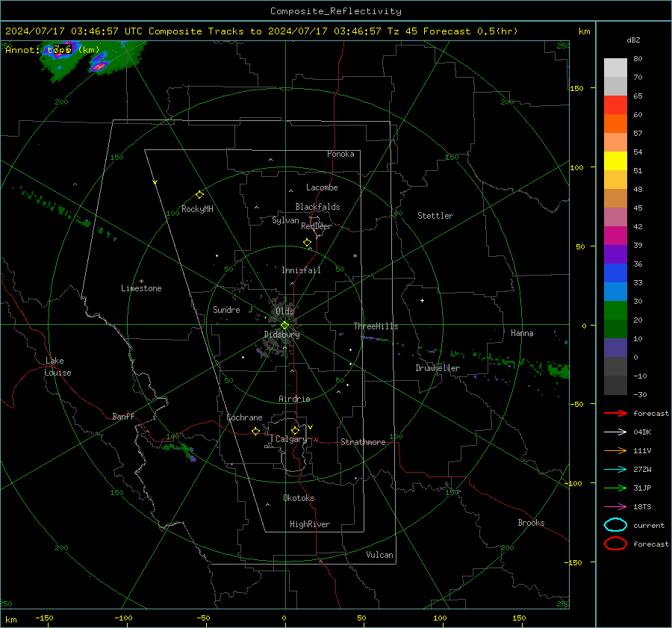Pick the light blue dBZ swatch
This screenshot has width=672, height=628.
pos(615,292)
